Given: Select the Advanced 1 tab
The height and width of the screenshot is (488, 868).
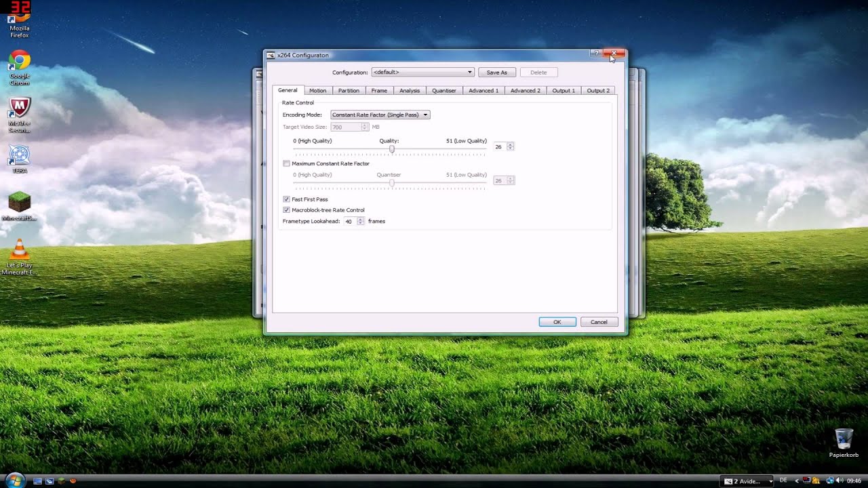Looking at the screenshot, I should [x=484, y=90].
